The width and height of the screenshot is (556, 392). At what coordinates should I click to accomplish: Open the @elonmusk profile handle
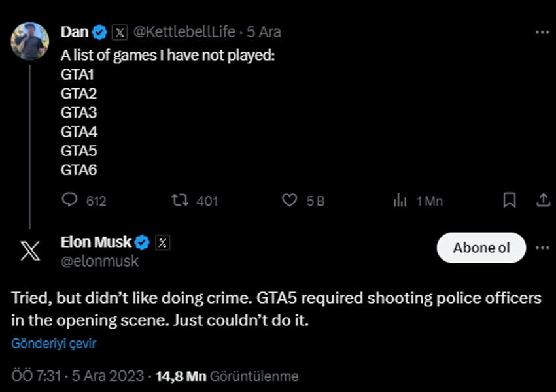[99, 260]
